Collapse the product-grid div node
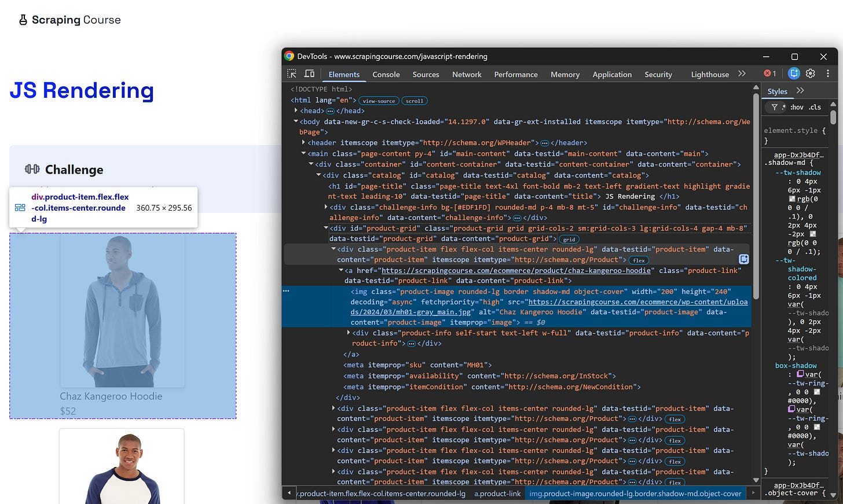The image size is (843, 504). tap(326, 228)
